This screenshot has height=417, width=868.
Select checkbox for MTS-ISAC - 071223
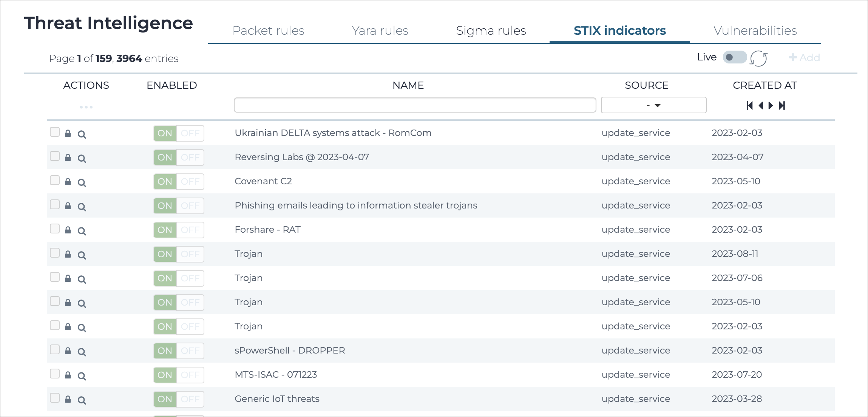pos(55,374)
